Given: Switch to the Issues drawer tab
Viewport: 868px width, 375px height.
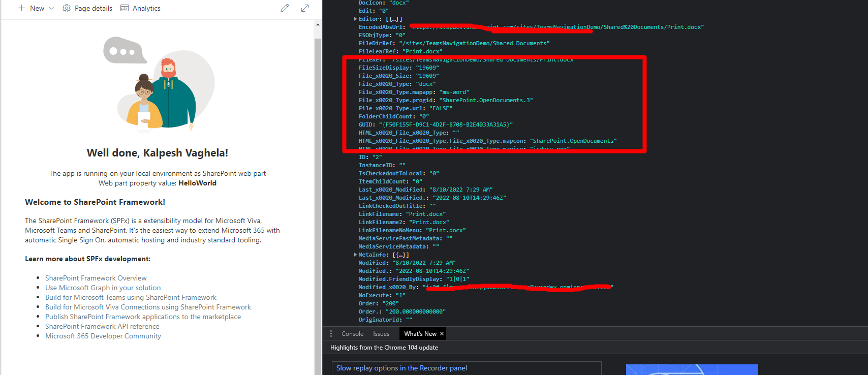Looking at the screenshot, I should coord(381,334).
